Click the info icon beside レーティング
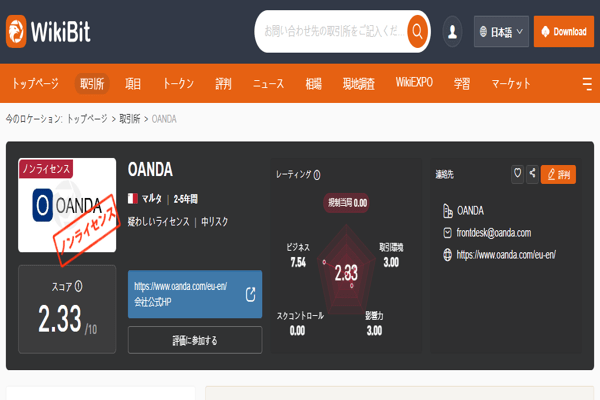This screenshot has height=400, width=600. point(317,175)
